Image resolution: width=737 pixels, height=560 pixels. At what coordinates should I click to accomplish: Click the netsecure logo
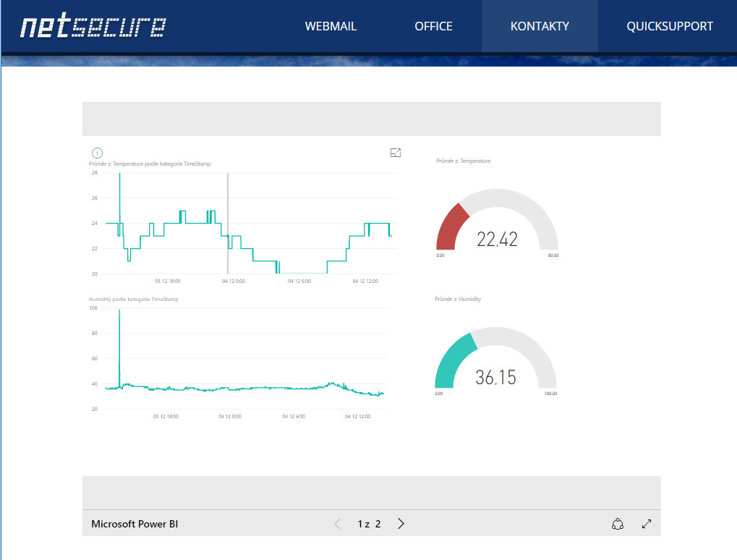pyautogui.click(x=93, y=27)
